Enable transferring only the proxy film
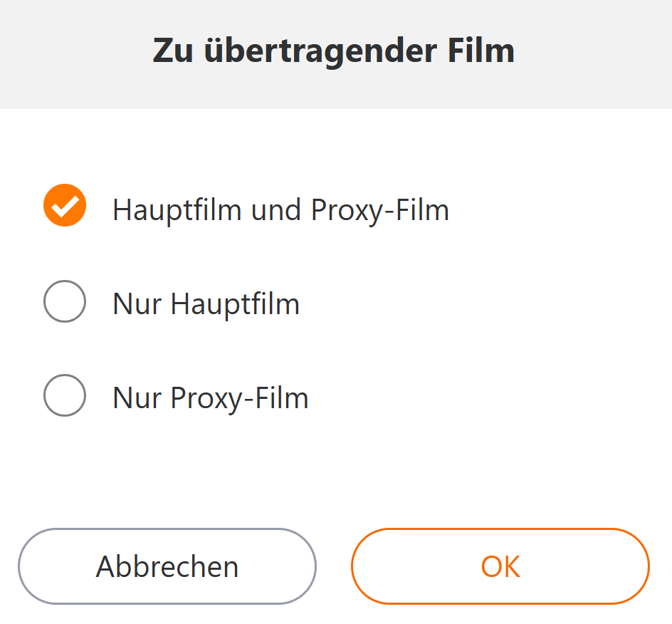The height and width of the screenshot is (624, 672). [65, 395]
